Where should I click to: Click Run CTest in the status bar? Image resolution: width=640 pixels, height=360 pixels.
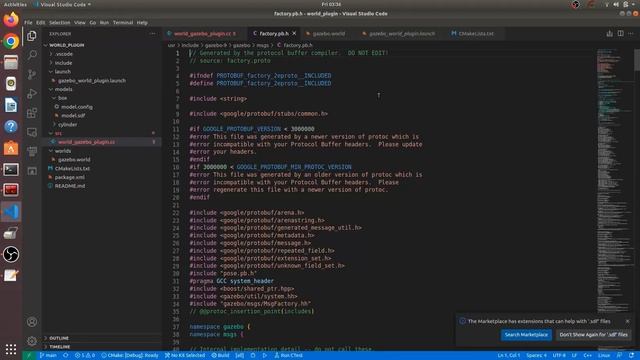coord(288,356)
